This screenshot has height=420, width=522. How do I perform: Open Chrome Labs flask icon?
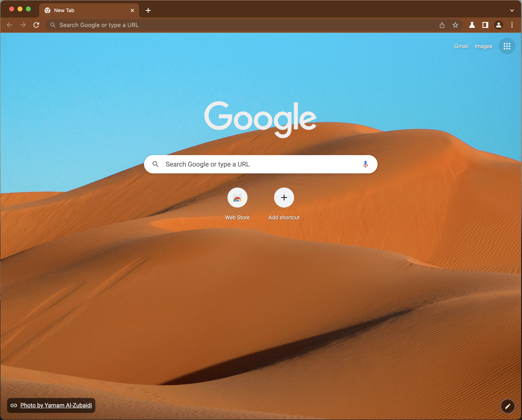coord(472,25)
